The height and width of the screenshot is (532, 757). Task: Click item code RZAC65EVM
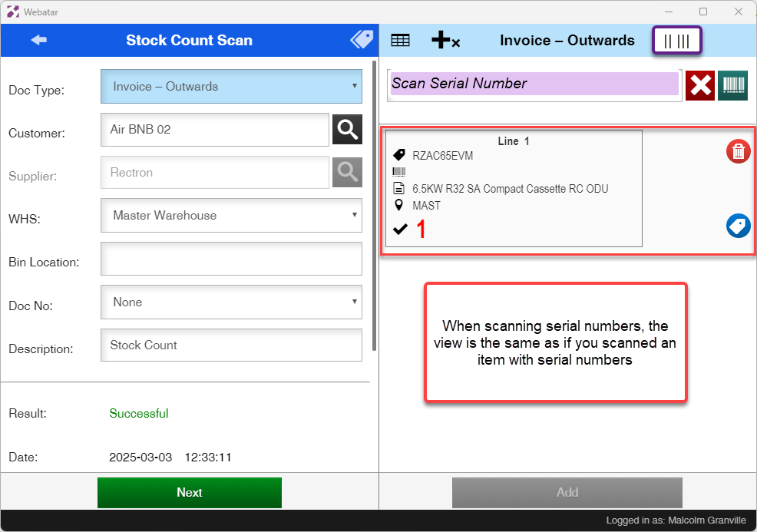[x=443, y=155]
